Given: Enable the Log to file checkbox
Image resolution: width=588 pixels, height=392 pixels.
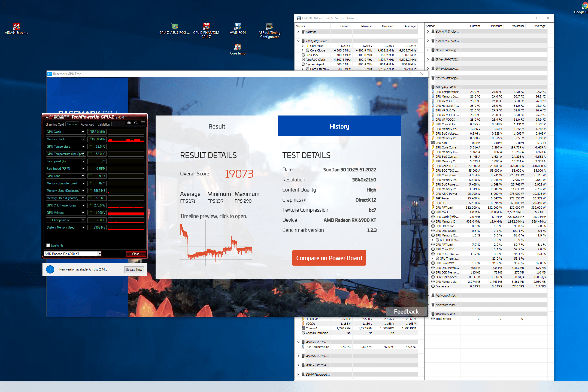Looking at the screenshot, I should click(48, 245).
